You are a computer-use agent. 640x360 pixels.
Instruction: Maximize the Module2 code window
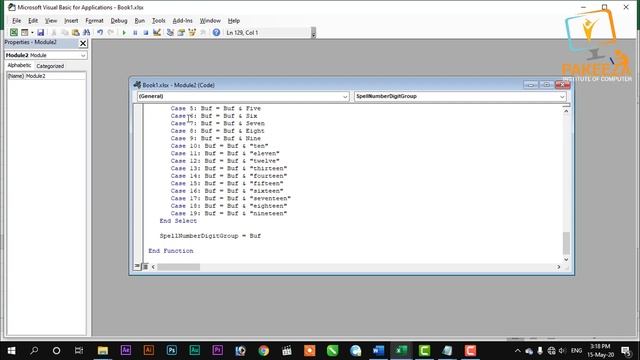tap(546, 84)
